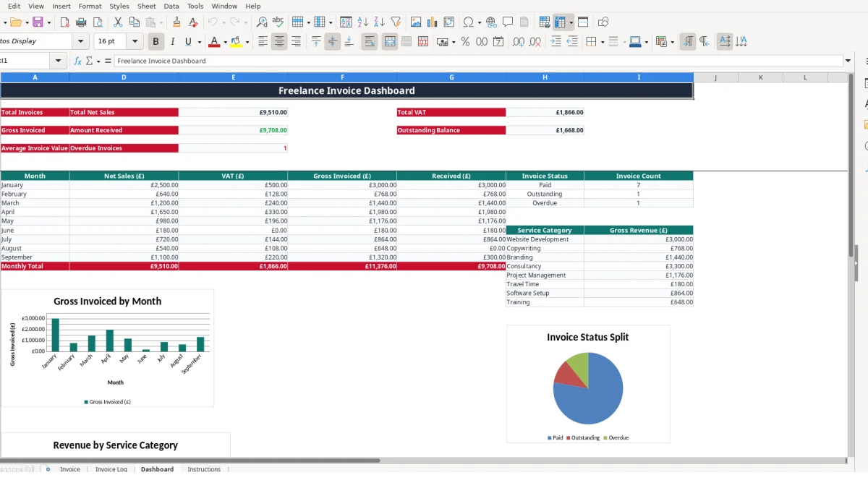The width and height of the screenshot is (868, 488).
Task: Click the formula input line
Action: tap(478, 61)
